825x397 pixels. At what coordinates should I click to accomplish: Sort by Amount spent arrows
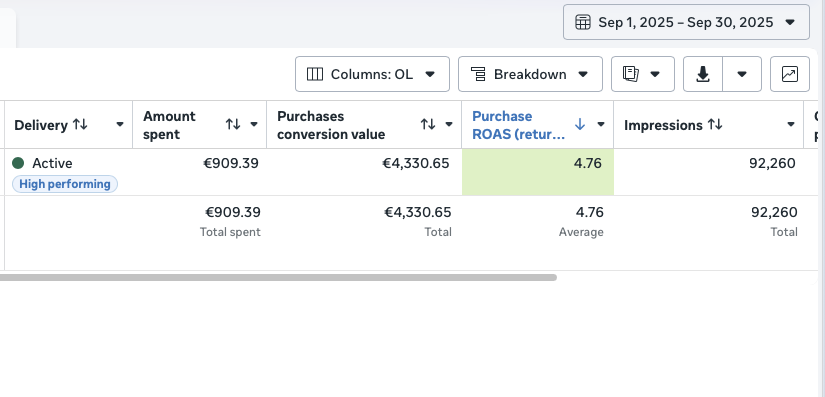click(233, 125)
